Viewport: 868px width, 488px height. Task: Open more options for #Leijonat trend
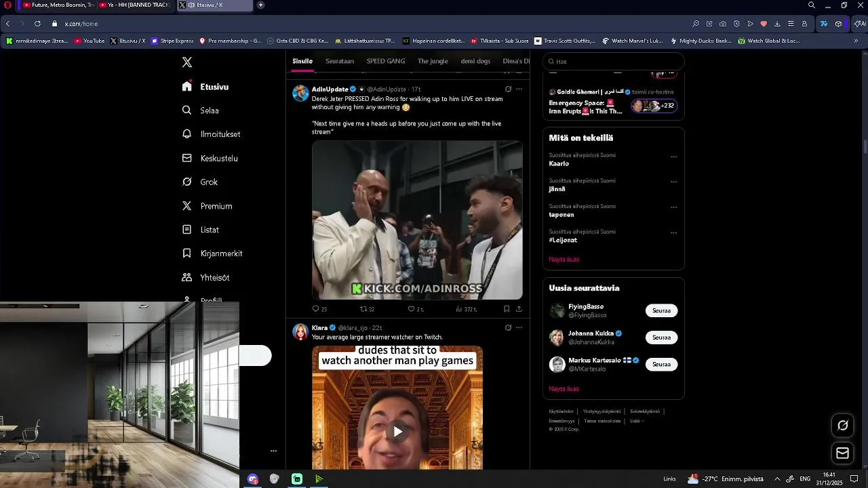673,232
